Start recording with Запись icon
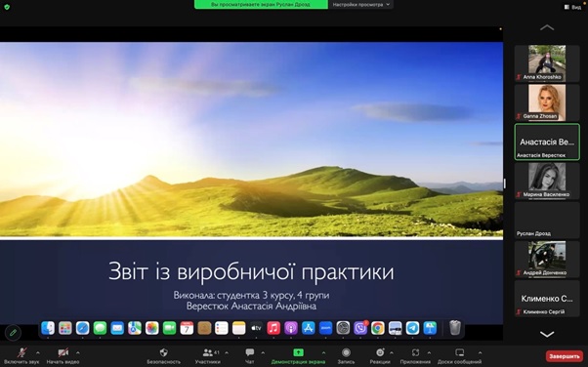 pos(346,352)
